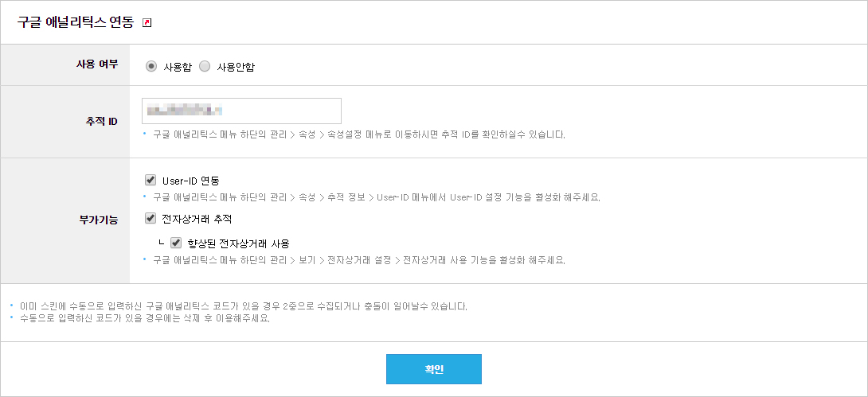Screen dimensions: 868x397
Task: Click the 사용 여부 row header
Action: 97,64
